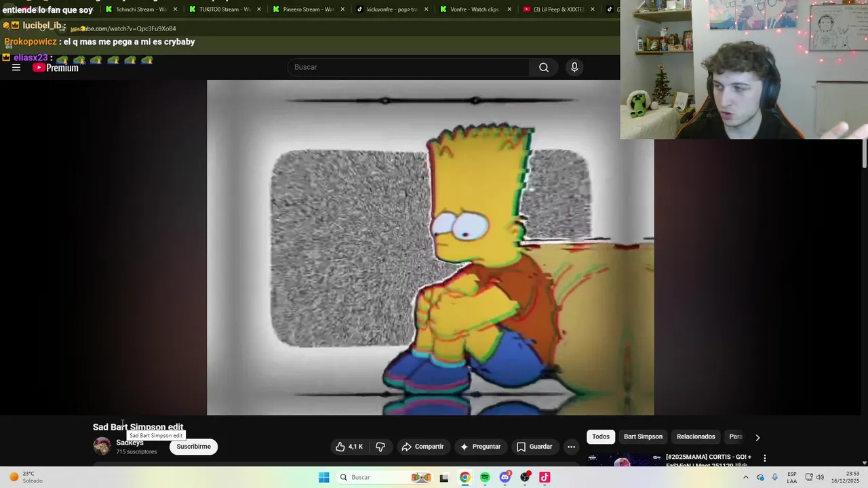
Task: Click the taskbar Buscar search box
Action: (384, 477)
